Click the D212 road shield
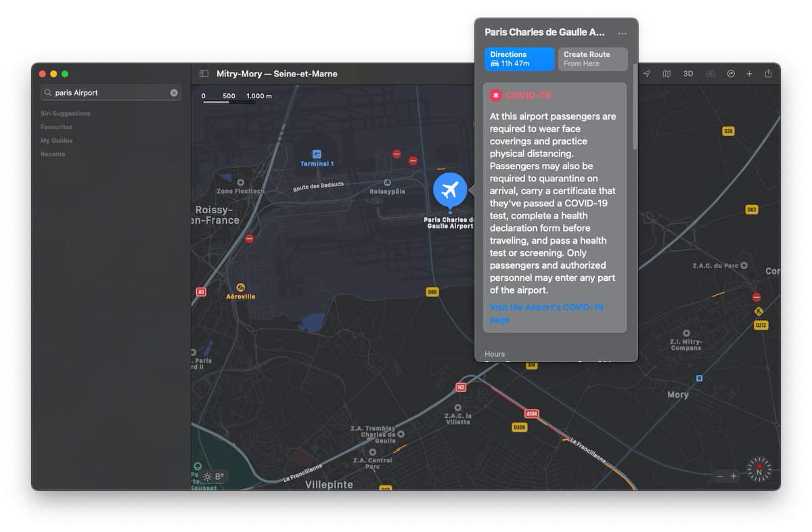Viewport: 812px width, 532px height. 761,326
